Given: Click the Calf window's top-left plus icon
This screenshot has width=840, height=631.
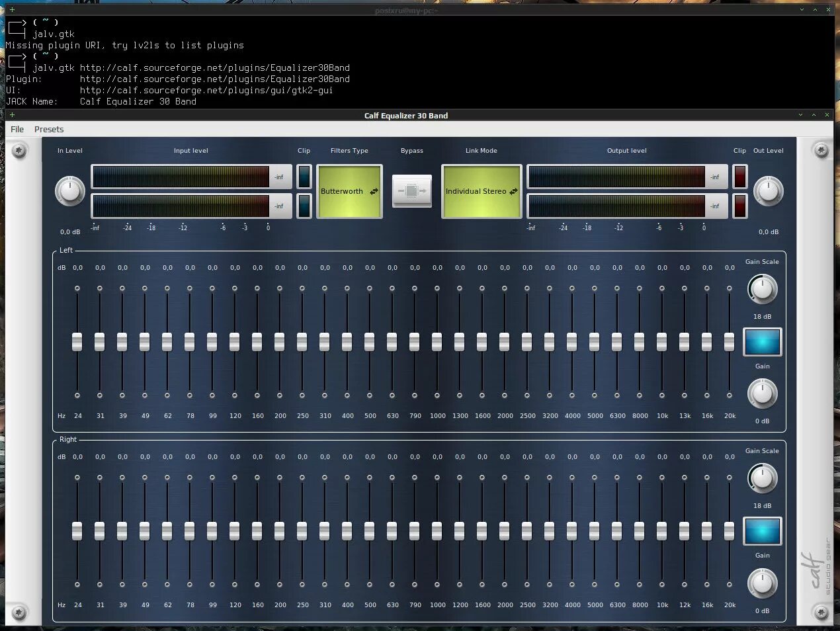Looking at the screenshot, I should point(11,114).
